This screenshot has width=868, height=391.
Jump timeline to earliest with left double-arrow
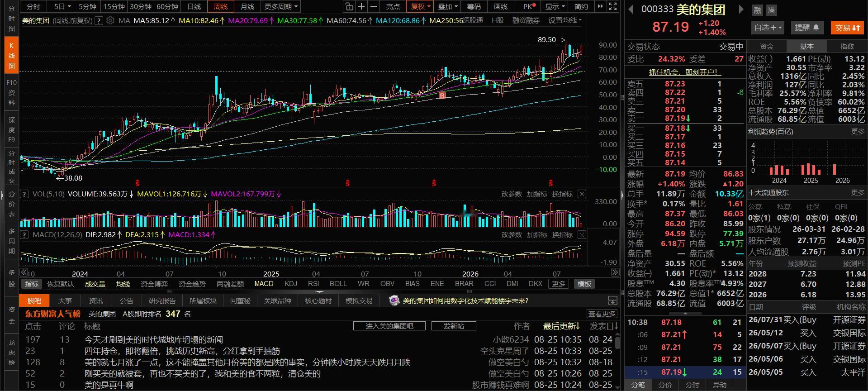(24, 272)
